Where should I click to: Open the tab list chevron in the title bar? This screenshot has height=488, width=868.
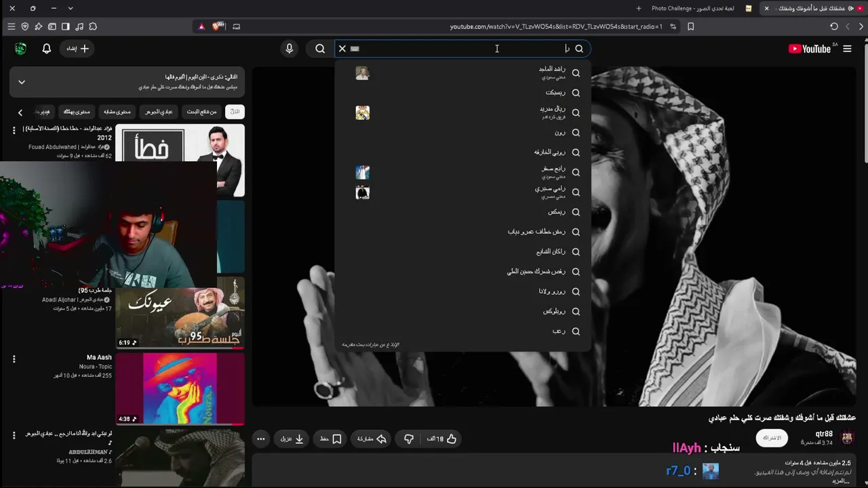[x=71, y=8]
